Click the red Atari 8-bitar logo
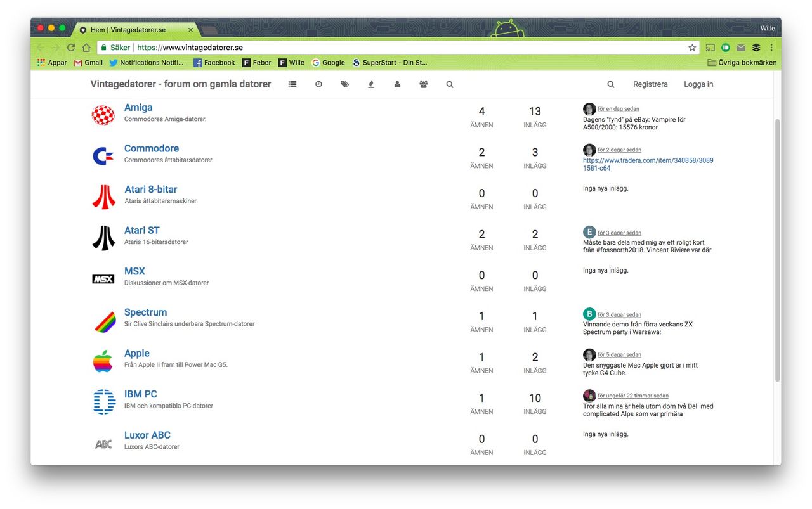 [x=103, y=197]
